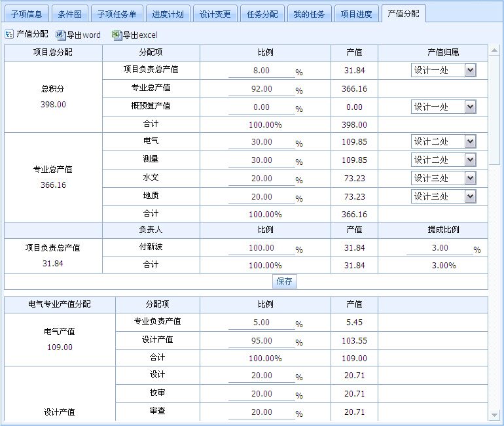Switch to the 我的任务 tab

click(x=309, y=14)
